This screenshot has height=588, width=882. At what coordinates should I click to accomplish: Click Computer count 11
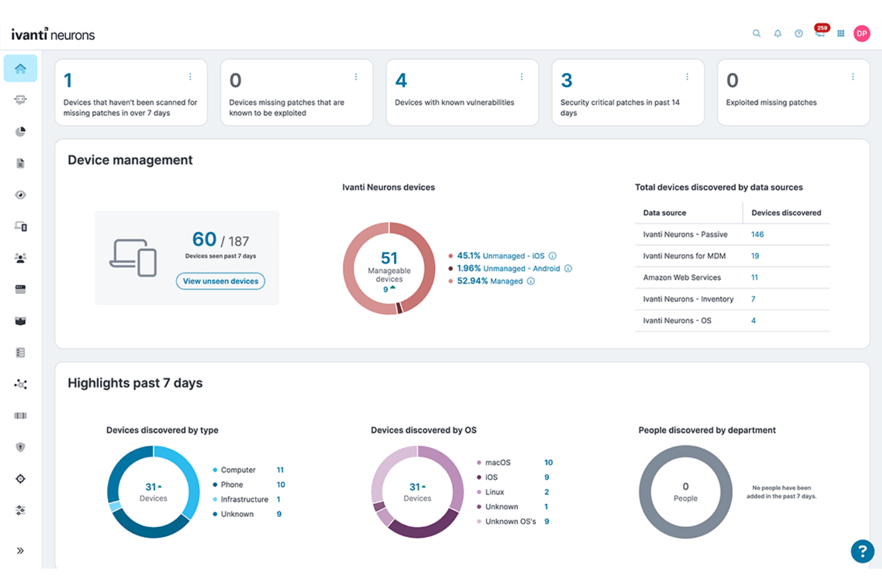tap(280, 469)
